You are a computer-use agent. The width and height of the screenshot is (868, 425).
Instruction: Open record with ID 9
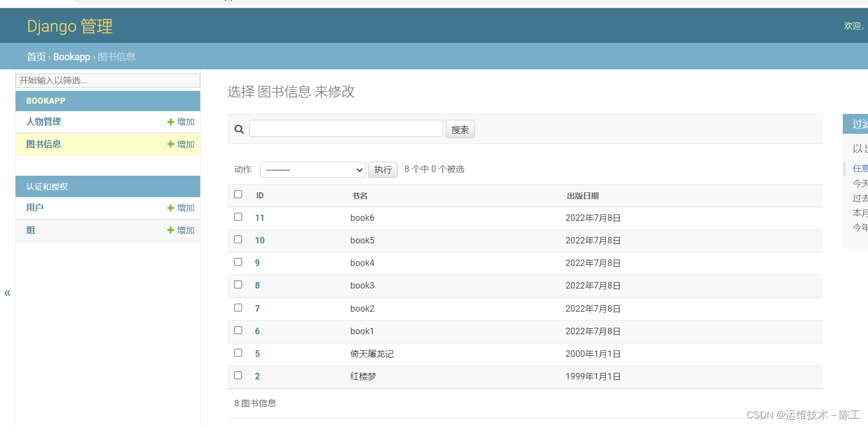[257, 263]
